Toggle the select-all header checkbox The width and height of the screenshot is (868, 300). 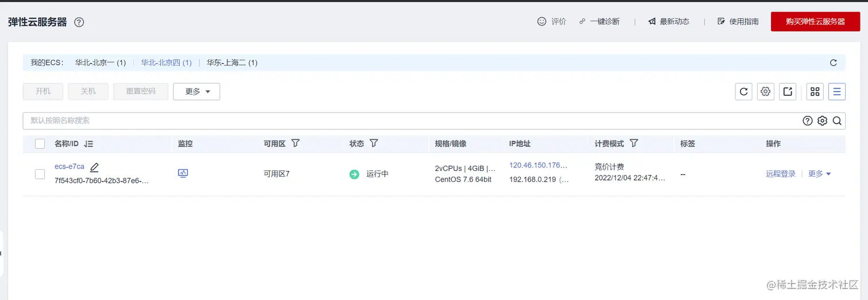coord(40,144)
